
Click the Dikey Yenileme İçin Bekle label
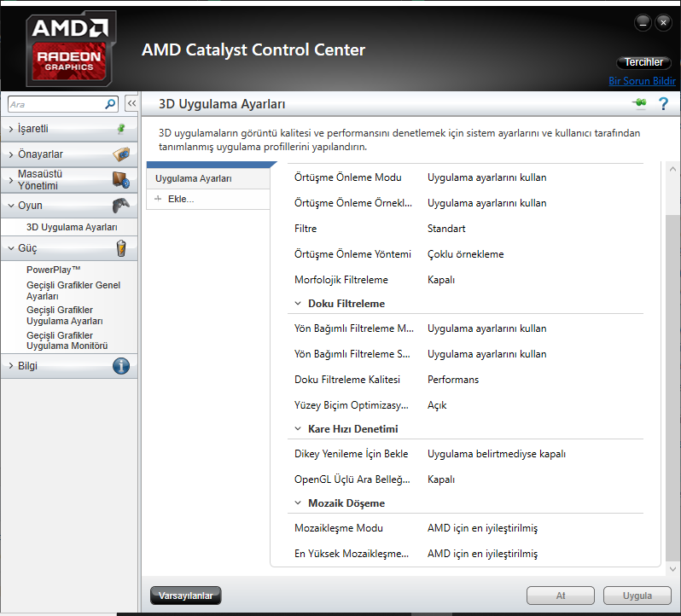(x=351, y=454)
